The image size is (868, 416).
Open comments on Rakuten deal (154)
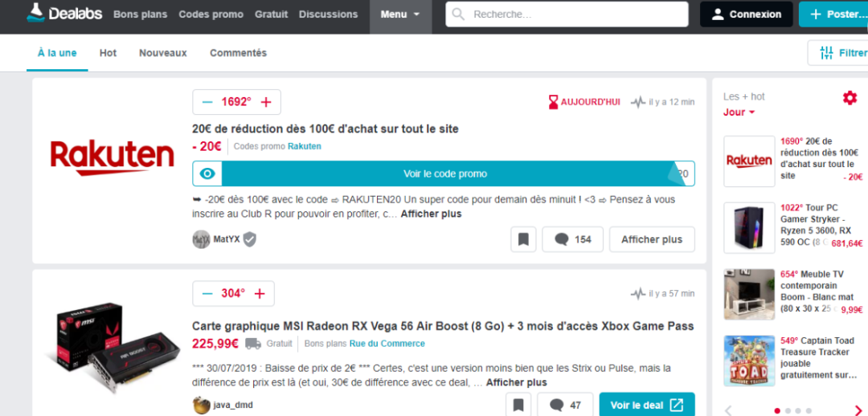(572, 239)
